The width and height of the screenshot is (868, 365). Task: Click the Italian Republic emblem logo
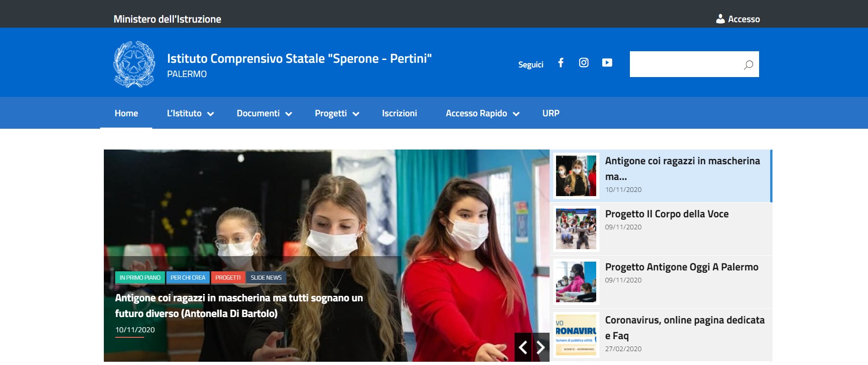134,64
